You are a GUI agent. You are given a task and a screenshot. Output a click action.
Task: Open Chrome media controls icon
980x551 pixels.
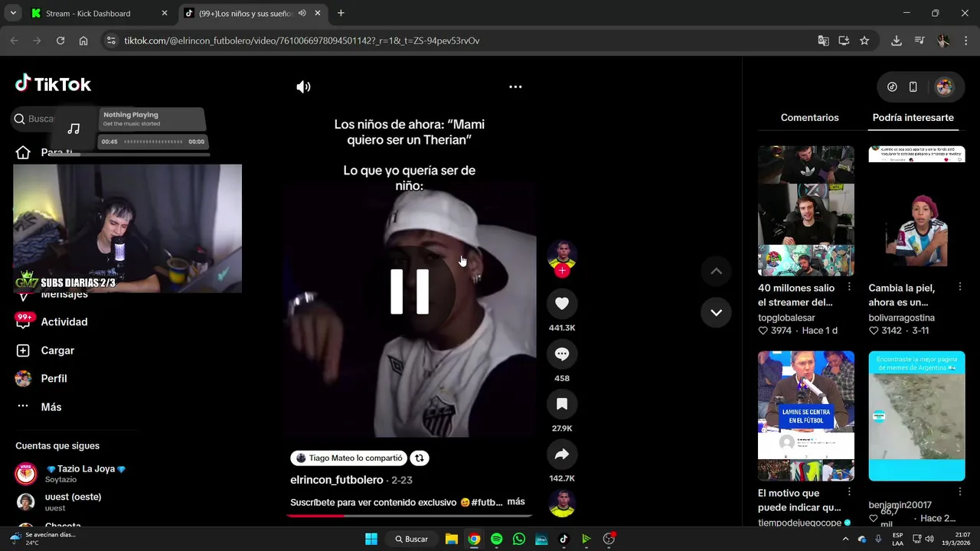click(x=920, y=41)
